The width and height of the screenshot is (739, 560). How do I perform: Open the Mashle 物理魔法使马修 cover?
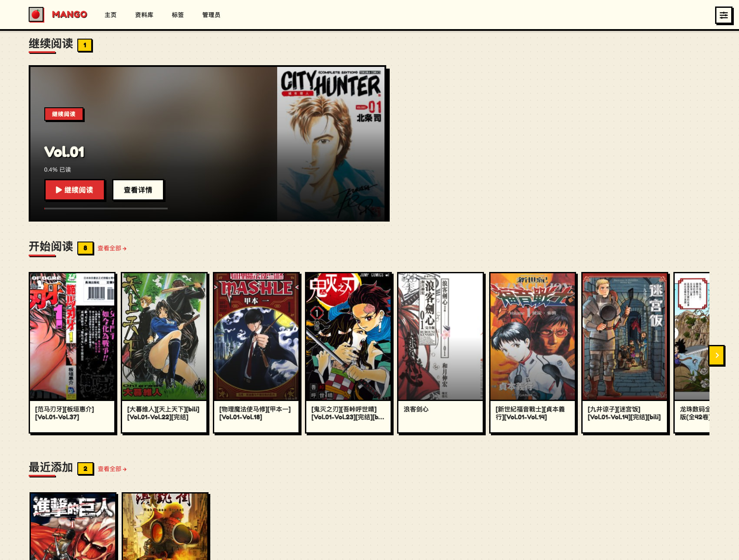pyautogui.click(x=256, y=336)
